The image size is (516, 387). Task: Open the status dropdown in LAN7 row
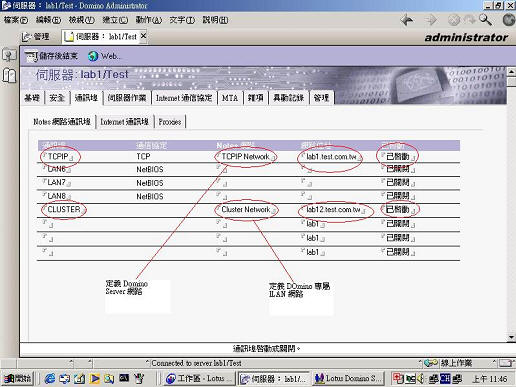pyautogui.click(x=398, y=183)
